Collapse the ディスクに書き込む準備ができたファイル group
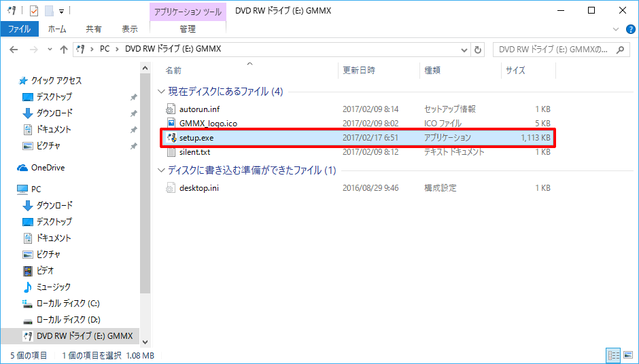Image resolution: width=639 pixels, height=364 pixels. 161,170
